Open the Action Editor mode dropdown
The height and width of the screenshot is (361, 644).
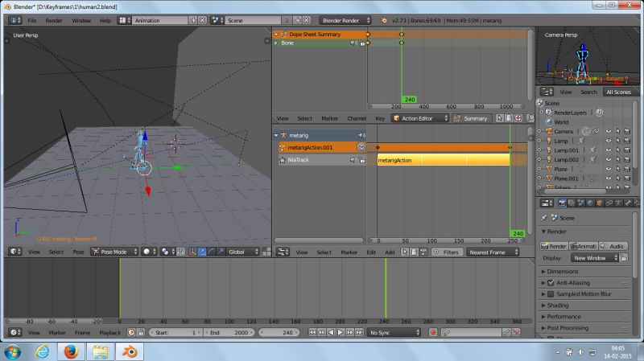click(x=419, y=118)
